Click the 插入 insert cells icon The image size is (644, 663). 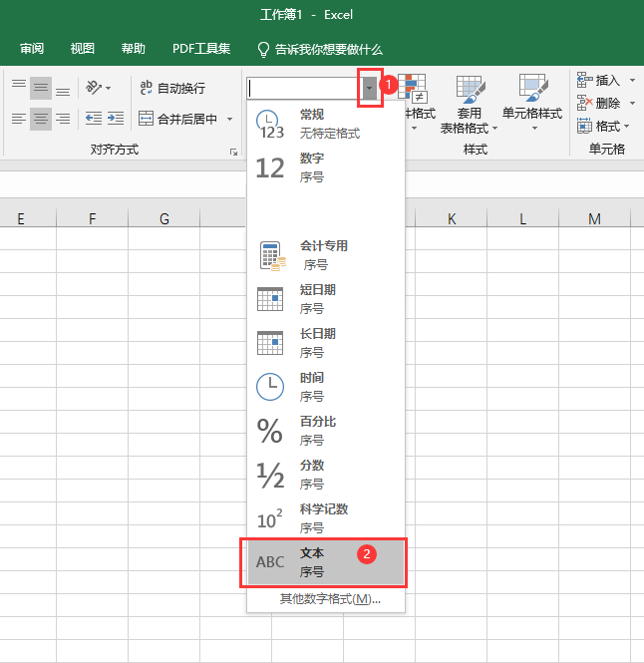click(x=585, y=80)
